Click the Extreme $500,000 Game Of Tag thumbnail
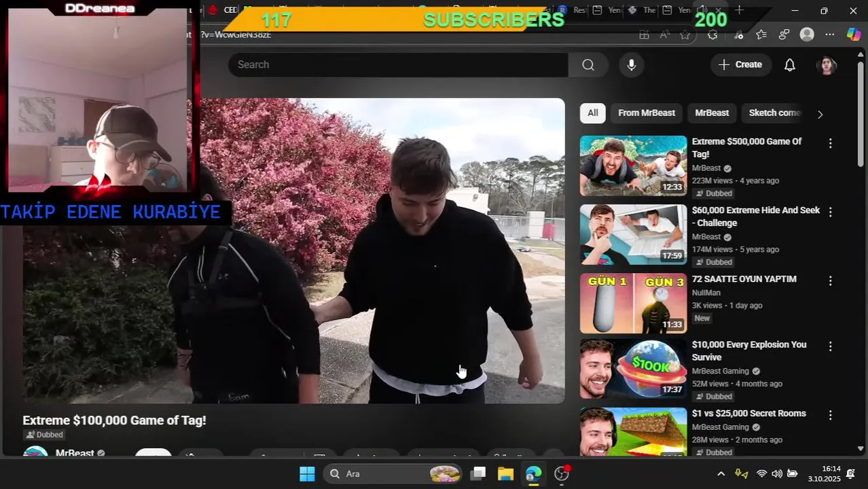This screenshot has height=489, width=868. (x=634, y=166)
